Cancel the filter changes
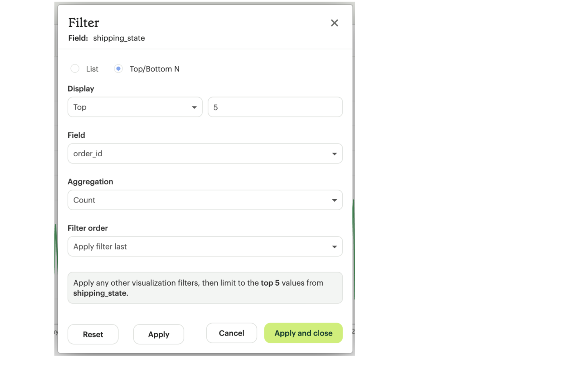This screenshot has height=370, width=588. coord(231,333)
